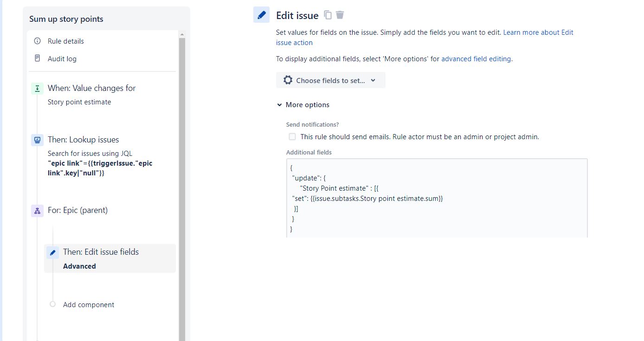The width and height of the screenshot is (644, 341).
Task: Select the Epic parent branch icon
Action: (x=37, y=210)
